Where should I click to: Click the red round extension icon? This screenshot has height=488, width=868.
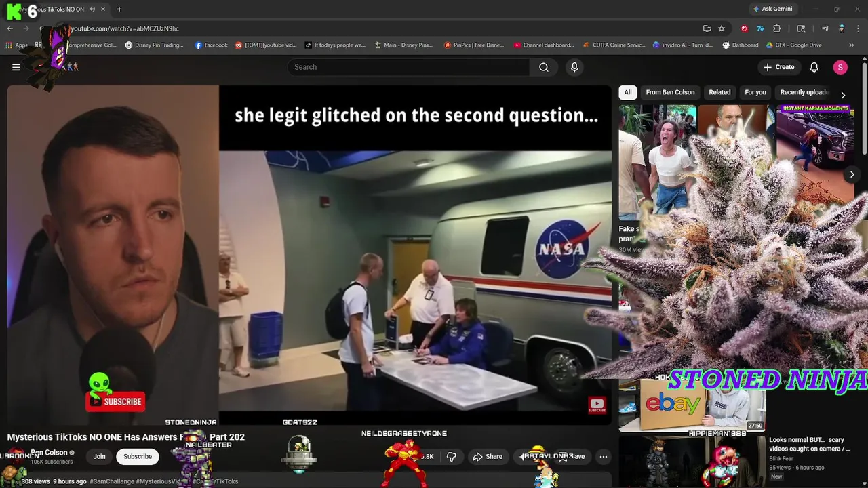[744, 28]
